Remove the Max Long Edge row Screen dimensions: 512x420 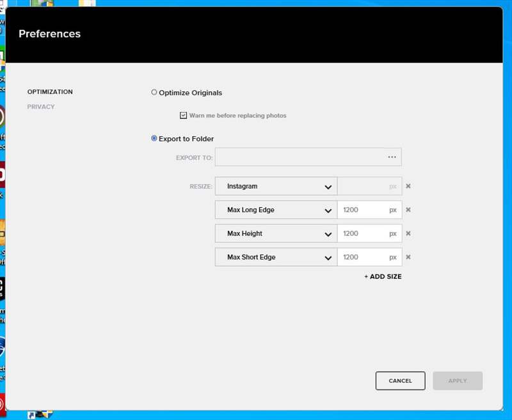[408, 210]
